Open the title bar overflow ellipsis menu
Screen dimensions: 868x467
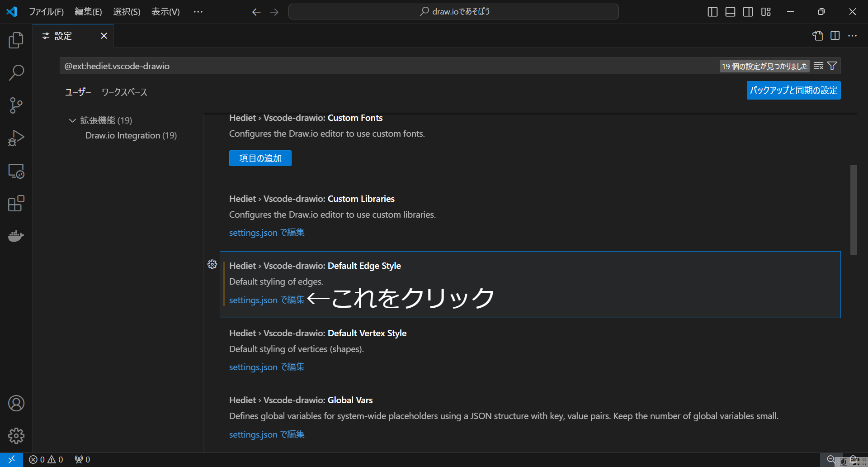[198, 12]
